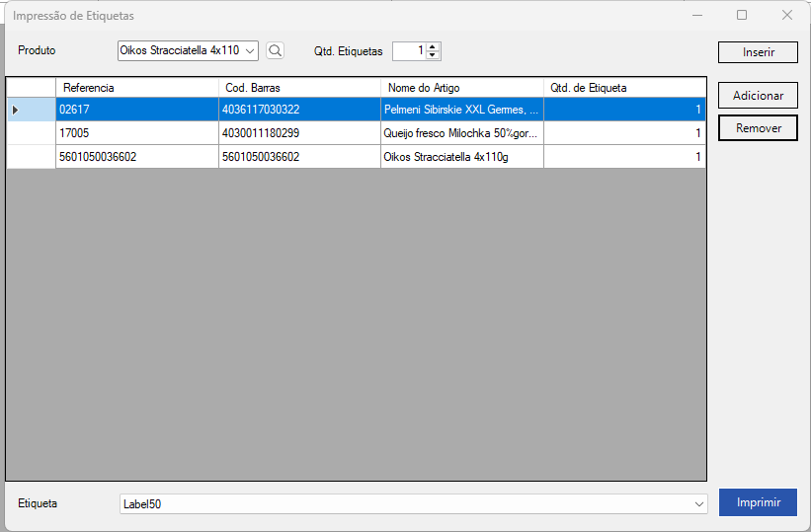Select the Oikos Stracciatella 4x110g name cell
The height and width of the screenshot is (532, 811).
point(461,157)
